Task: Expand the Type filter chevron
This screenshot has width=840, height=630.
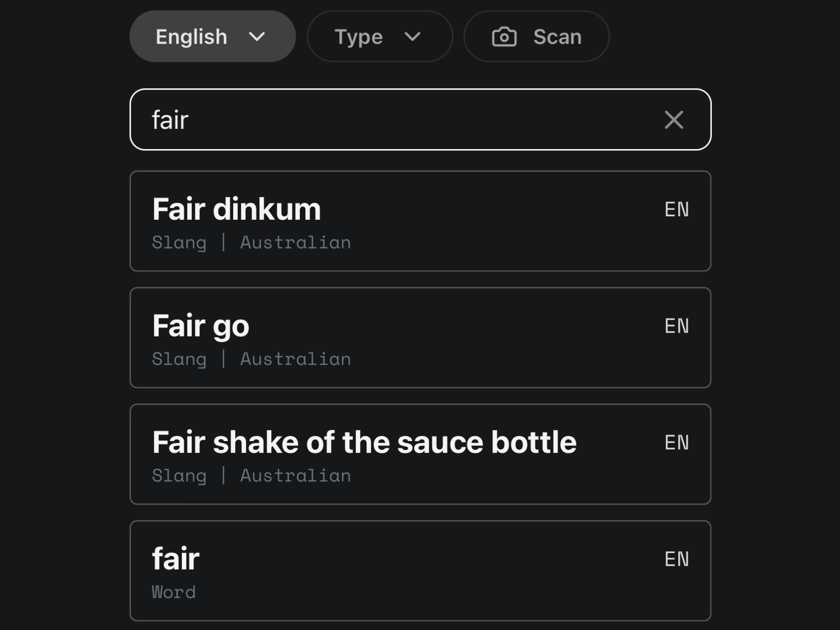Action: (412, 37)
